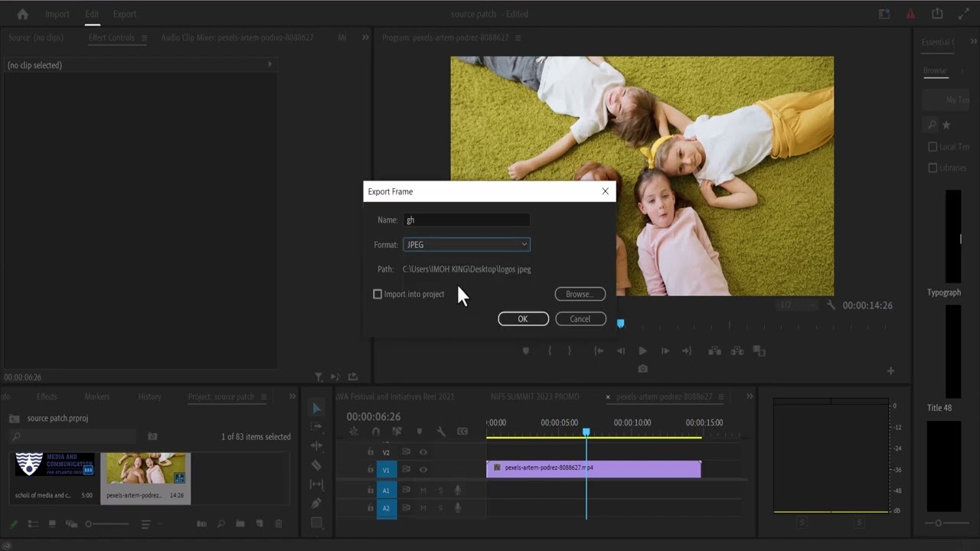Click the Browse button for export path
980x551 pixels.
[580, 294]
